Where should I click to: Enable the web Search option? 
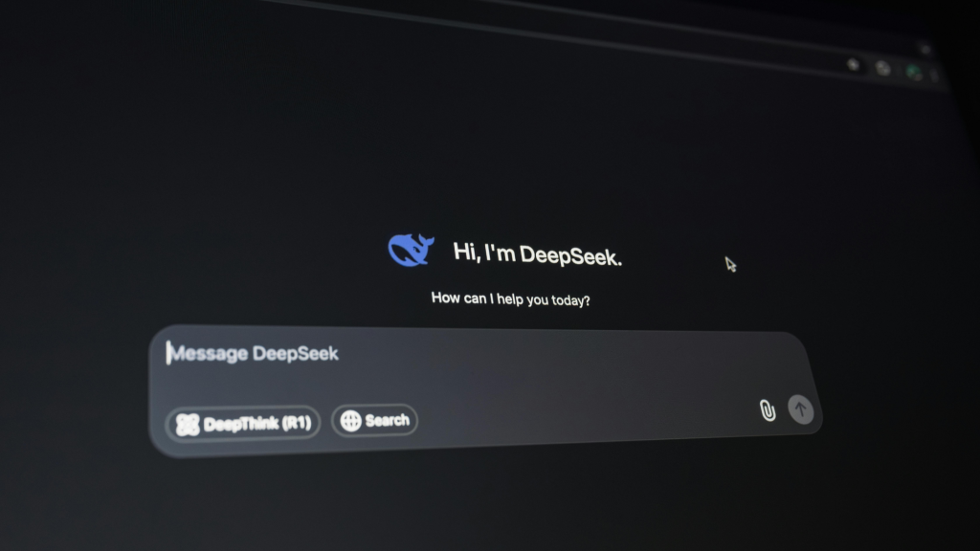[374, 421]
